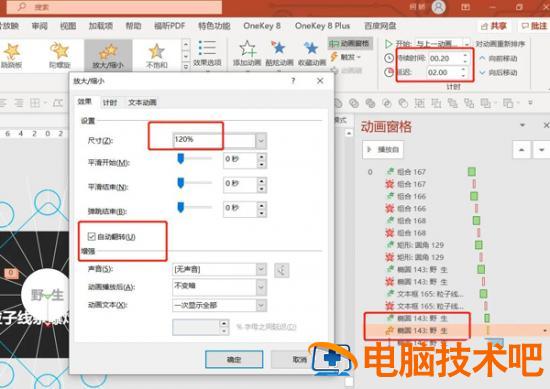Expand the 声音 sound dropdown

click(261, 269)
